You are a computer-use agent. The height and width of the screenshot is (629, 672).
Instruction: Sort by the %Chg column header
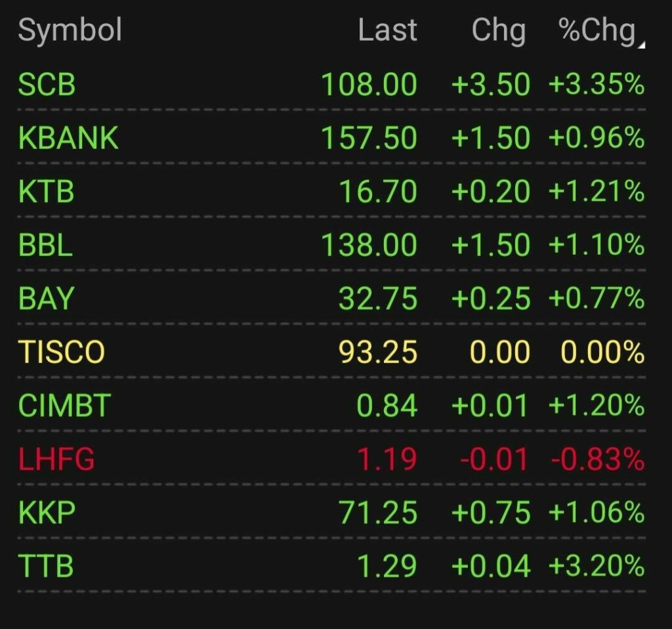[597, 31]
